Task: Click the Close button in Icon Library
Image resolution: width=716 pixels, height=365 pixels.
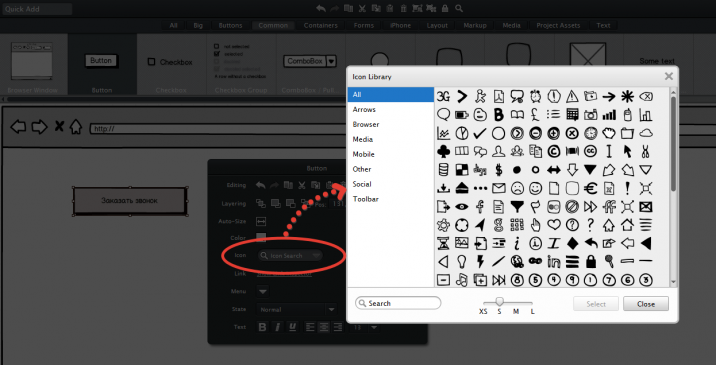Action: pos(646,304)
